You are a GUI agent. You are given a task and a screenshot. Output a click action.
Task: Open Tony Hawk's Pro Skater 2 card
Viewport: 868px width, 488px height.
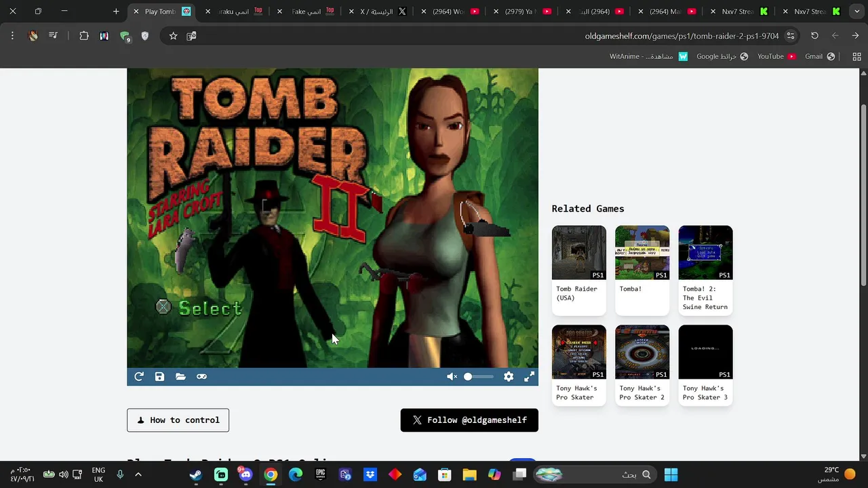pyautogui.click(x=642, y=365)
